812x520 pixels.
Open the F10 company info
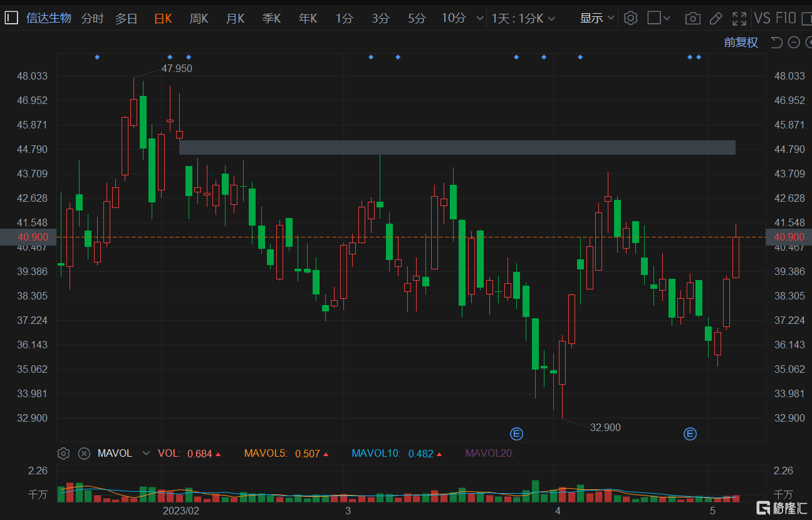[x=786, y=18]
